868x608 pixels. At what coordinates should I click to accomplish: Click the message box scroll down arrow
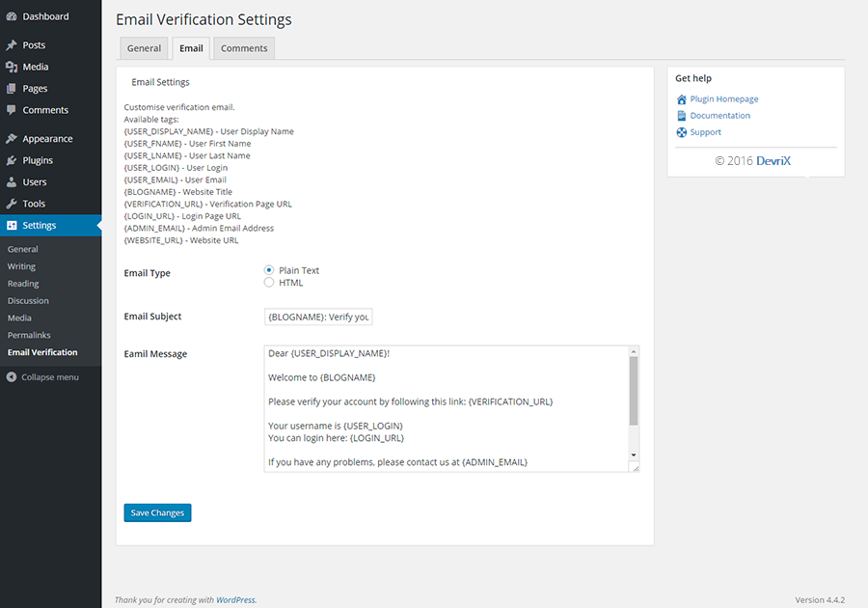click(x=634, y=455)
